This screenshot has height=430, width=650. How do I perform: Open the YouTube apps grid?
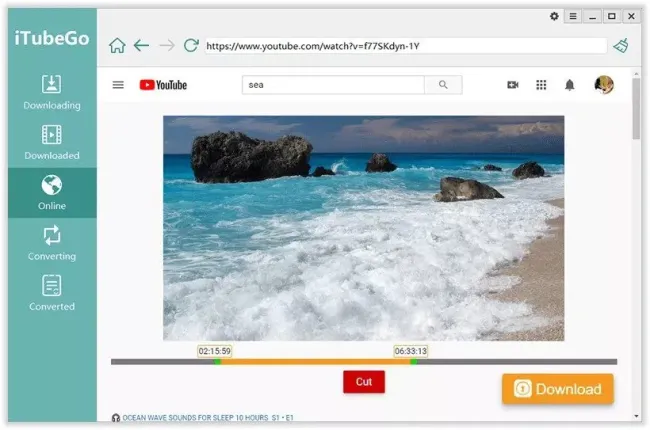click(541, 85)
